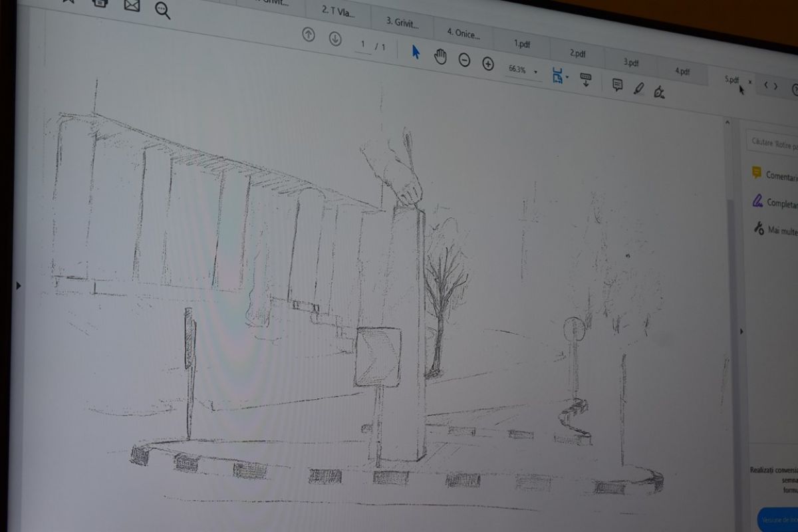Select the highlighter pen tool

638,88
